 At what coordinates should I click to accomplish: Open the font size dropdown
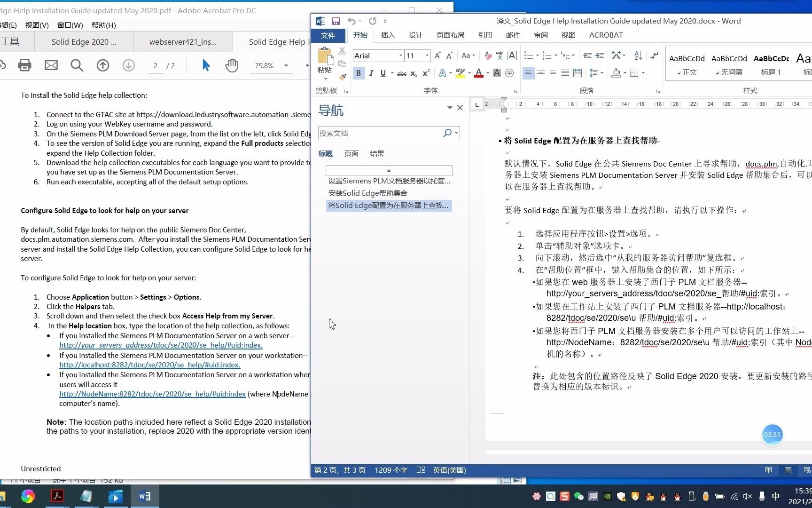[x=426, y=56]
